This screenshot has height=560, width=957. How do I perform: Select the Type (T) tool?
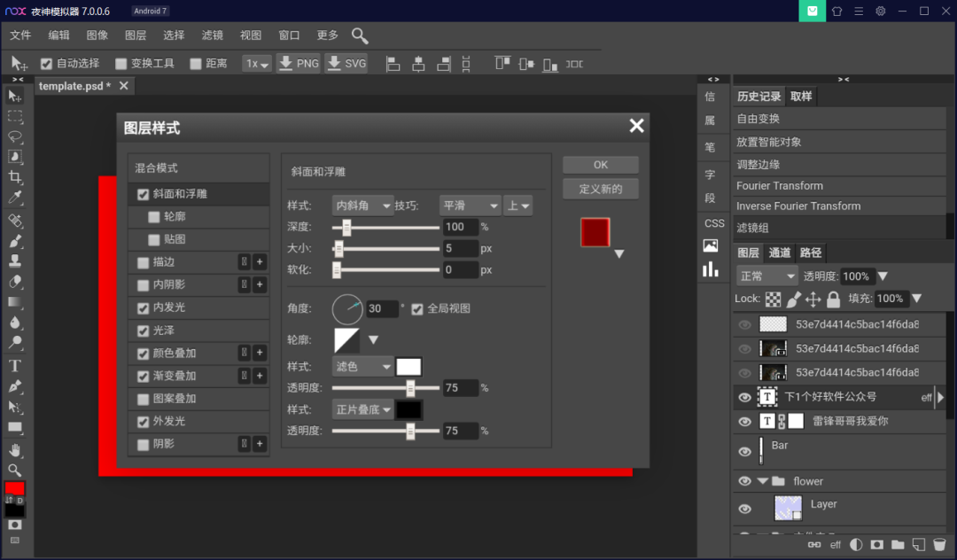15,365
